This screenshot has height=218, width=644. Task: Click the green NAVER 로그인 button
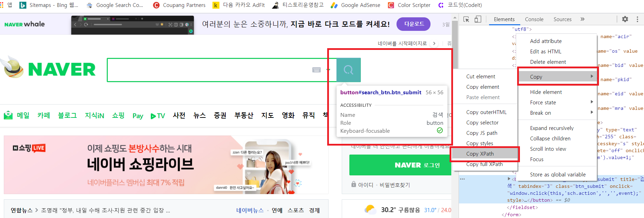400,165
